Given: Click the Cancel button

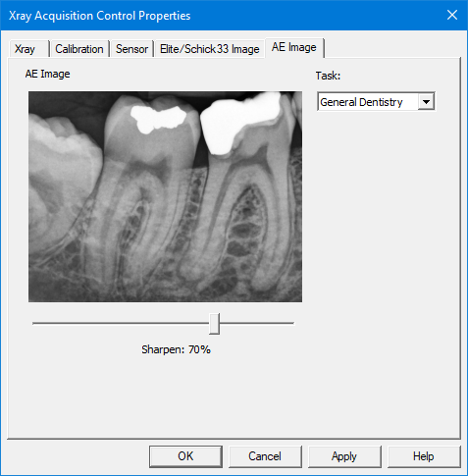Looking at the screenshot, I should click(x=265, y=456).
